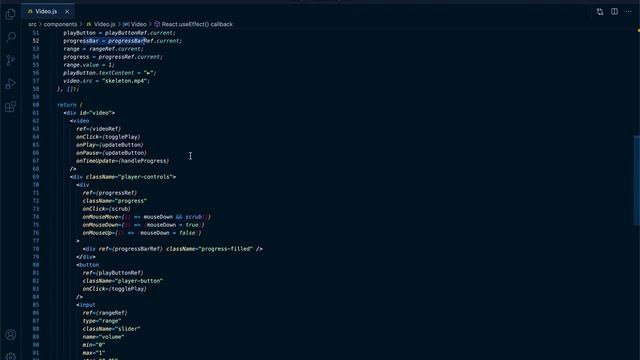640x360 pixels.
Task: Click the input tag on line 85
Action: tap(86, 305)
